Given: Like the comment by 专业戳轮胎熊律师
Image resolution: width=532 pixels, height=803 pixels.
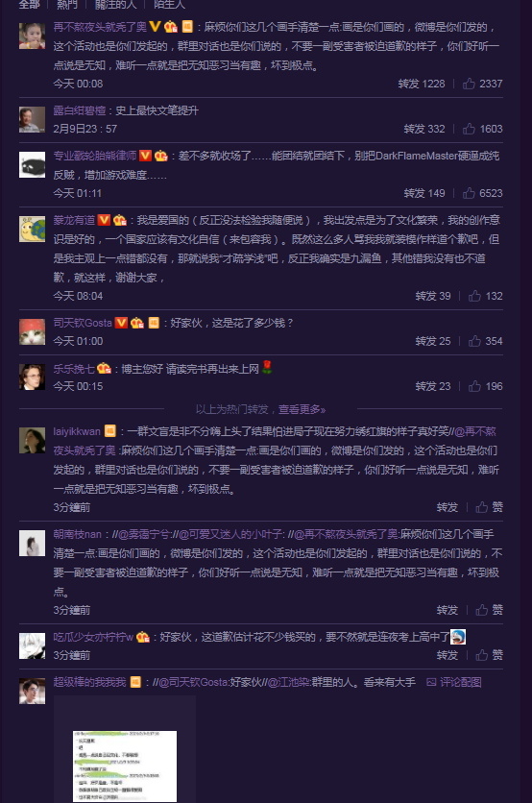Looking at the screenshot, I should click(482, 193).
